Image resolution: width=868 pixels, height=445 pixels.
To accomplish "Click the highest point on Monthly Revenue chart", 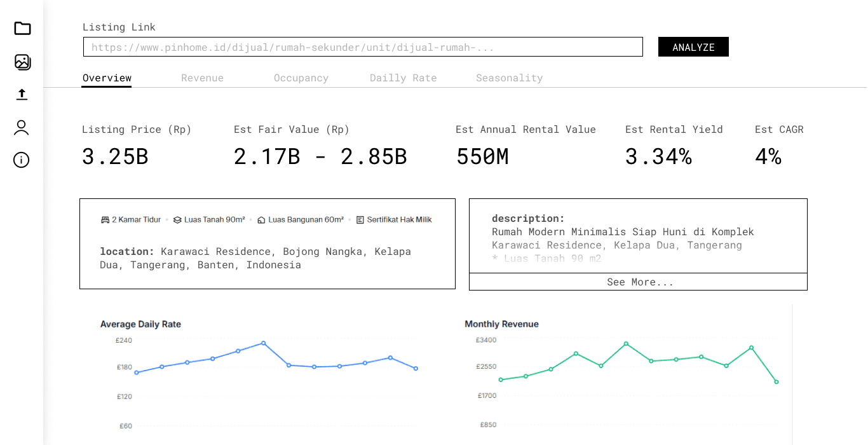I will 625,344.
